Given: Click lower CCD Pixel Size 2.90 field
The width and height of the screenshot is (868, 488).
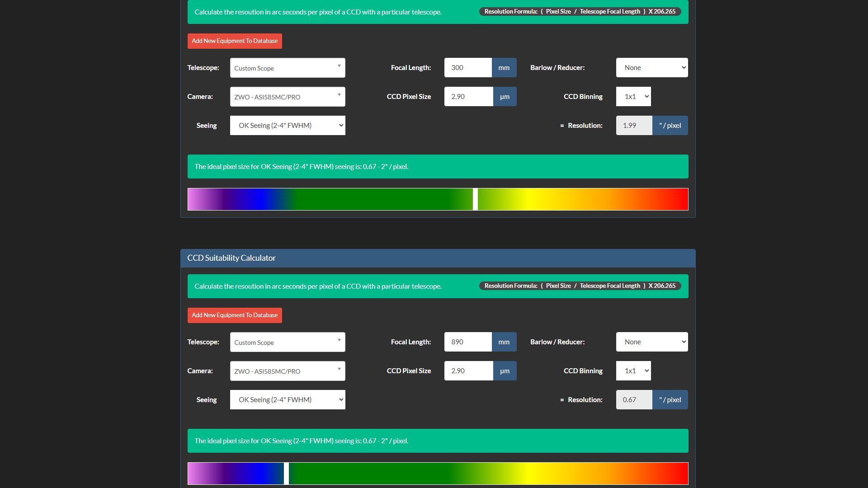Looking at the screenshot, I should 468,371.
